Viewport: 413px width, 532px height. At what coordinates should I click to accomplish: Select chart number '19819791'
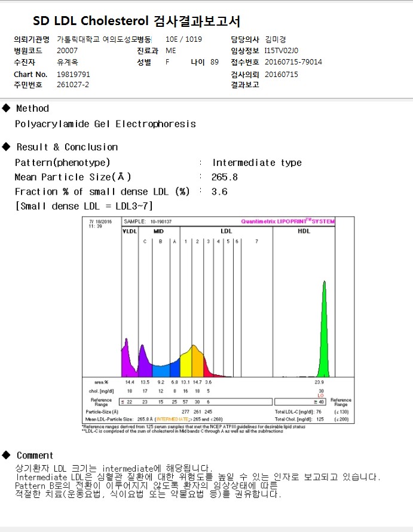click(x=74, y=74)
